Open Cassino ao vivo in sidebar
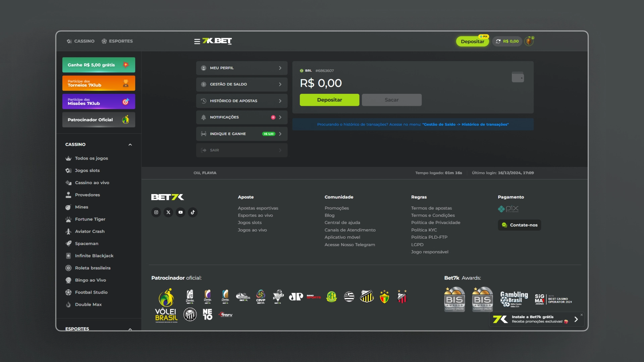 click(88, 183)
